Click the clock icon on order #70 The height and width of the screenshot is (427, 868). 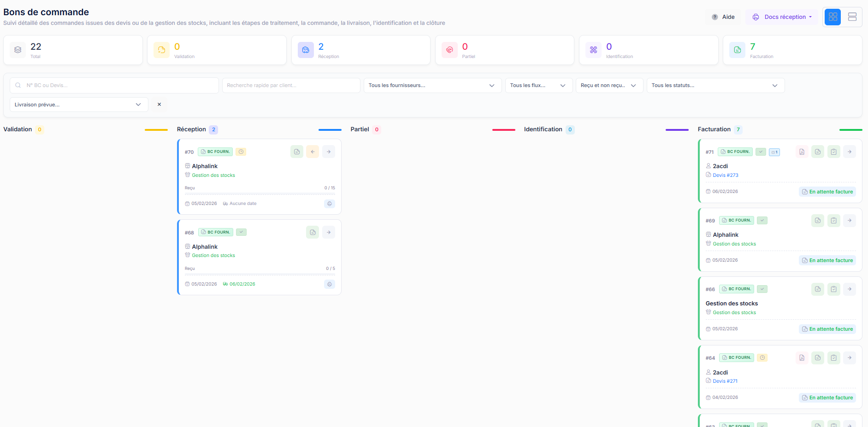tap(241, 152)
